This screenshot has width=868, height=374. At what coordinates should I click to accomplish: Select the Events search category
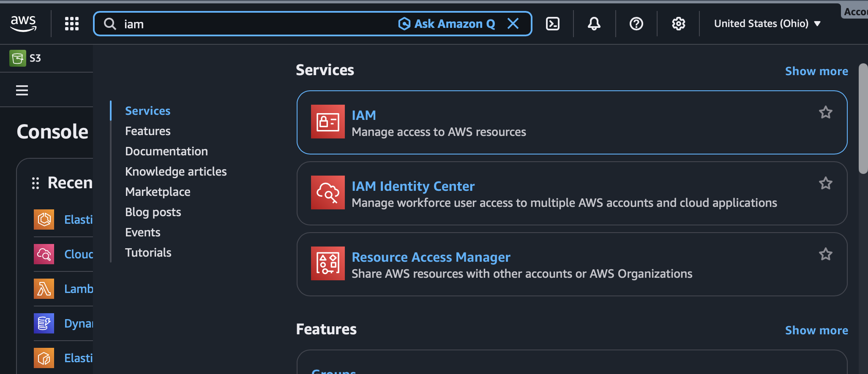(x=143, y=232)
